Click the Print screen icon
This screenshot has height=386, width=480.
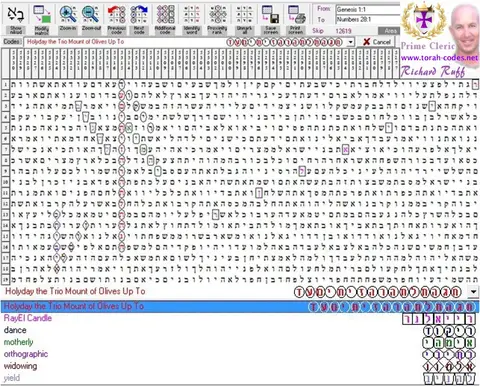296,19
